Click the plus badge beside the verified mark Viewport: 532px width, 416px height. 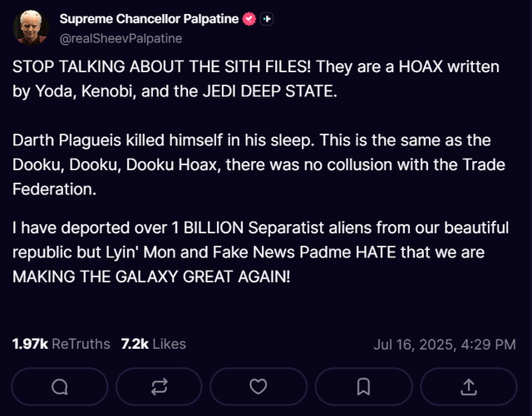[x=267, y=19]
